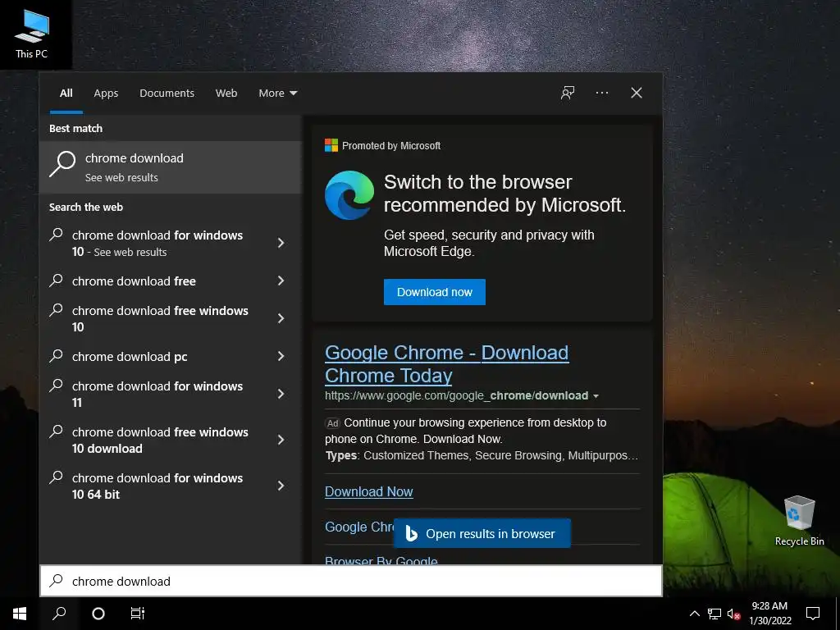Open the dropdown arrow after the google.com URL
The image size is (840, 630).
pos(596,396)
